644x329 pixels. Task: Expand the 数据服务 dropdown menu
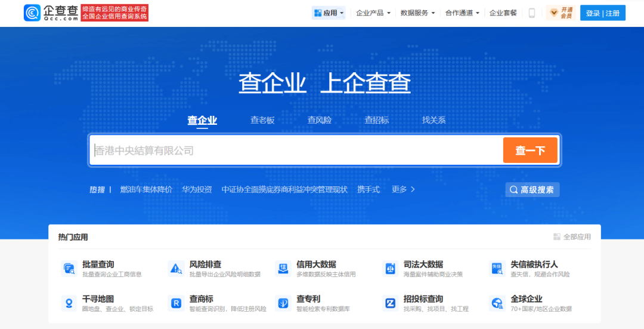point(434,13)
